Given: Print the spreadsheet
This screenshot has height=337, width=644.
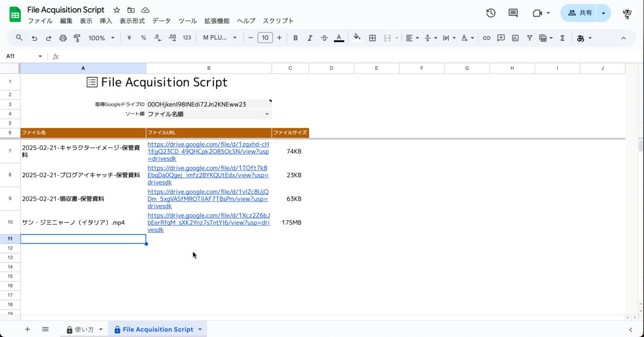Looking at the screenshot, I should 63,38.
